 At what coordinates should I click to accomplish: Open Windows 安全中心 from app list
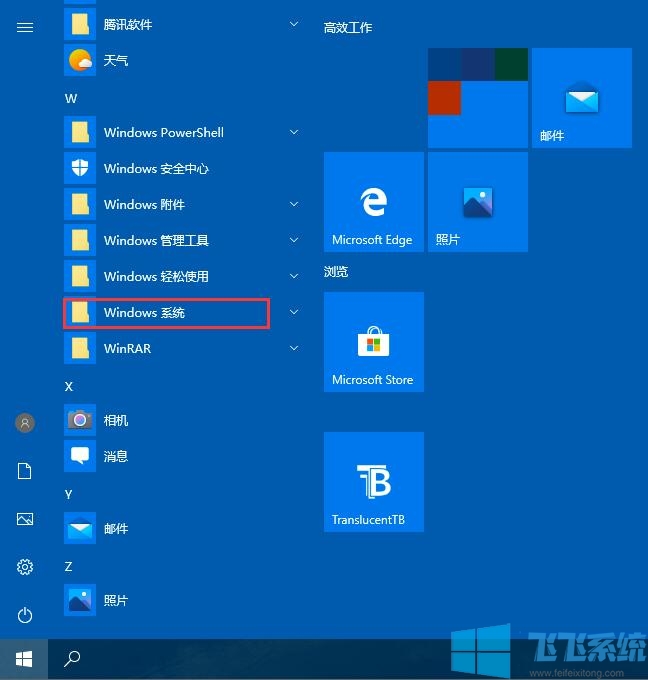pyautogui.click(x=156, y=169)
